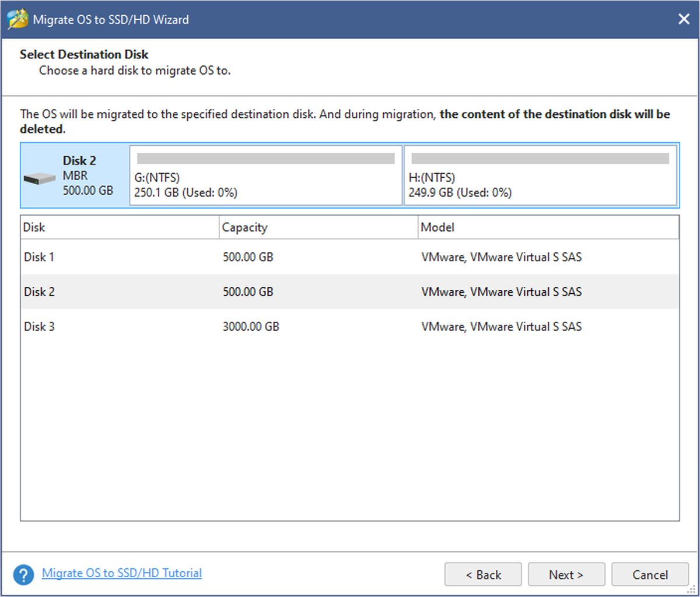Click the G: partition usage bar
Viewport: 700px width, 597px height.
(x=266, y=159)
